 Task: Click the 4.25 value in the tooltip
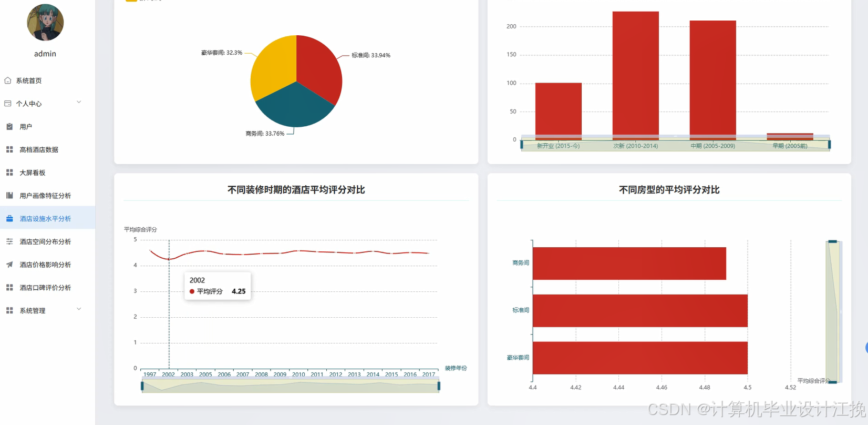click(239, 291)
